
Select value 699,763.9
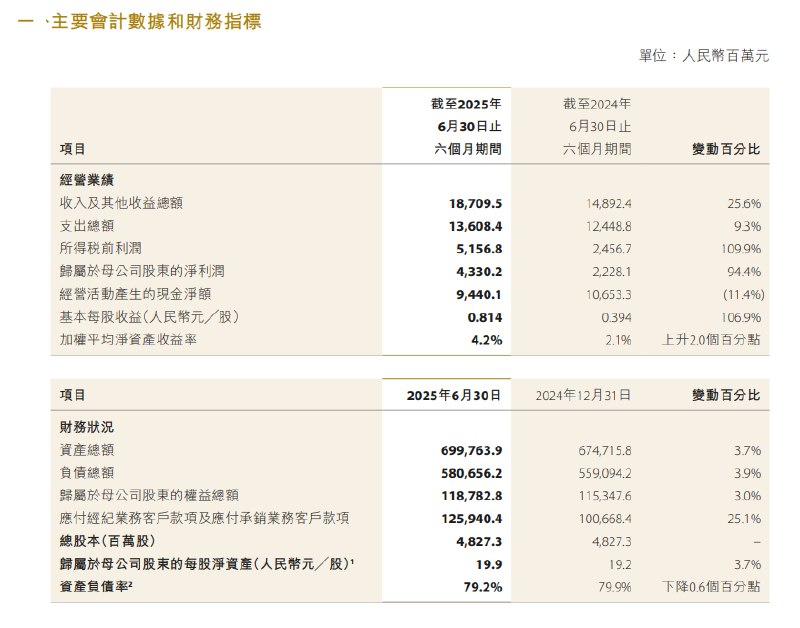(x=471, y=450)
